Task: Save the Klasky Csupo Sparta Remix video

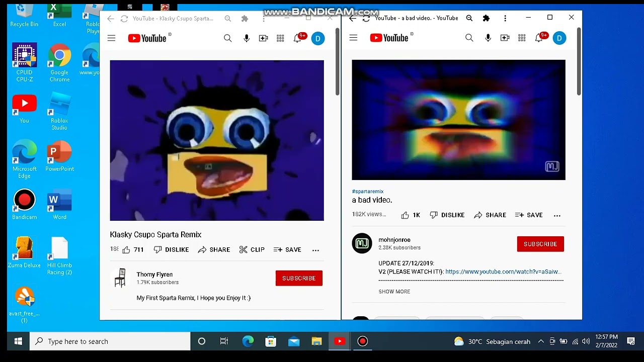Action: 287,249
